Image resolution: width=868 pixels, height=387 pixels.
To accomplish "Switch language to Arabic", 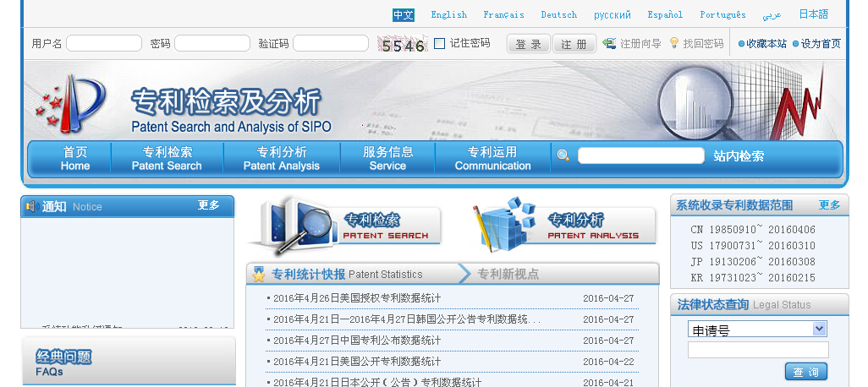I will pyautogui.click(x=772, y=15).
